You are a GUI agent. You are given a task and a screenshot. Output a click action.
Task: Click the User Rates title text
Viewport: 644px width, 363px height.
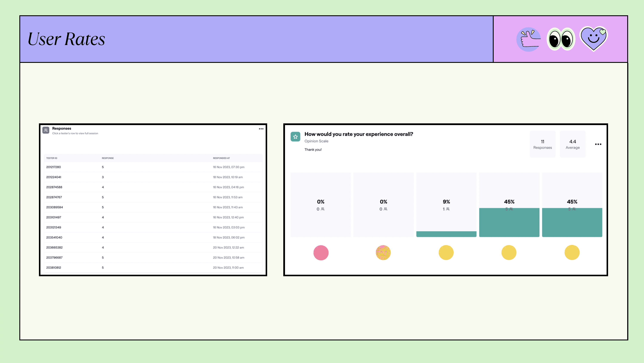(66, 39)
